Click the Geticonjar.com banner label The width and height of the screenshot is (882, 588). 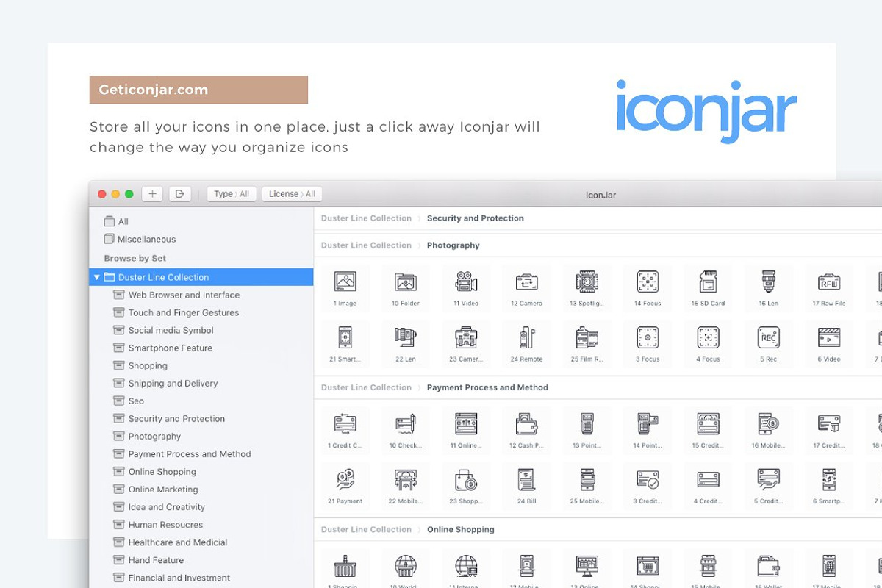point(198,90)
